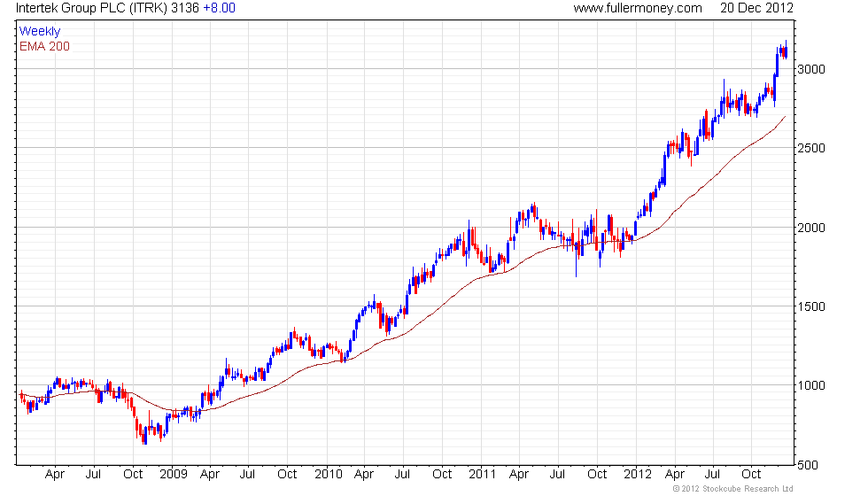The height and width of the screenshot is (496, 868).
Task: Open the www.fullermoney.com link
Action: (638, 8)
